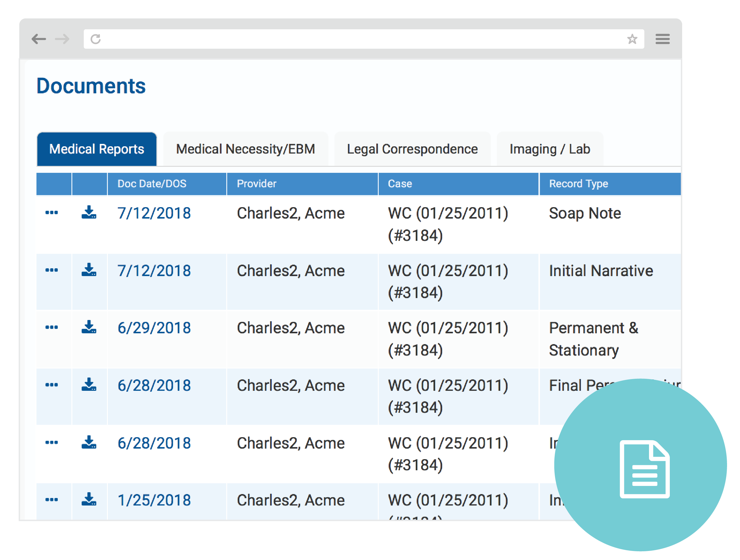The width and height of the screenshot is (740, 560).
Task: Select the Imaging / Lab tab
Action: (550, 149)
